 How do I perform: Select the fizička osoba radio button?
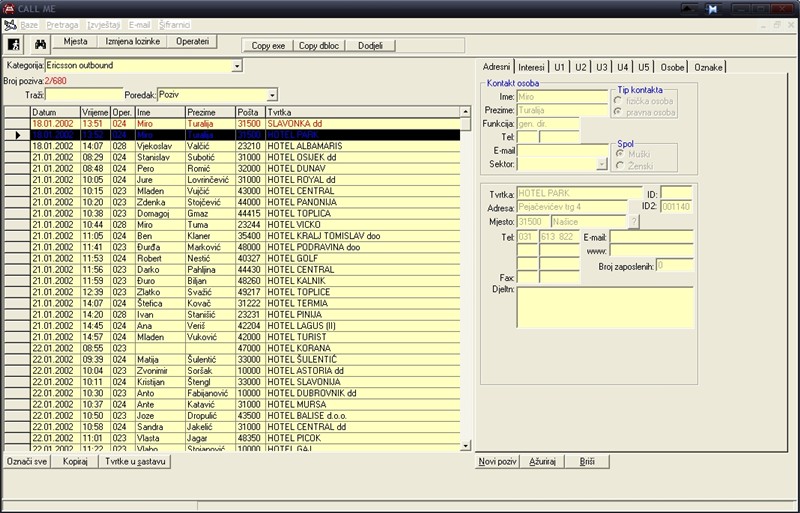[x=618, y=101]
